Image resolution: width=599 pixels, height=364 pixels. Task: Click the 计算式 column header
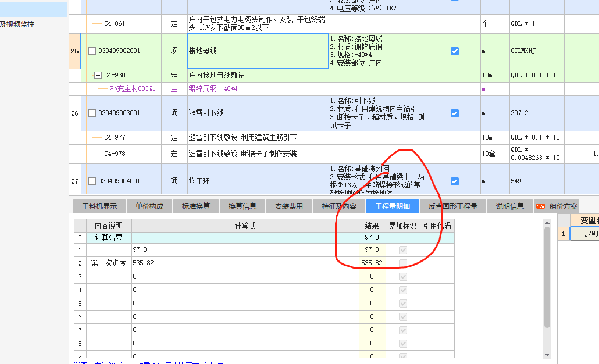coord(245,226)
